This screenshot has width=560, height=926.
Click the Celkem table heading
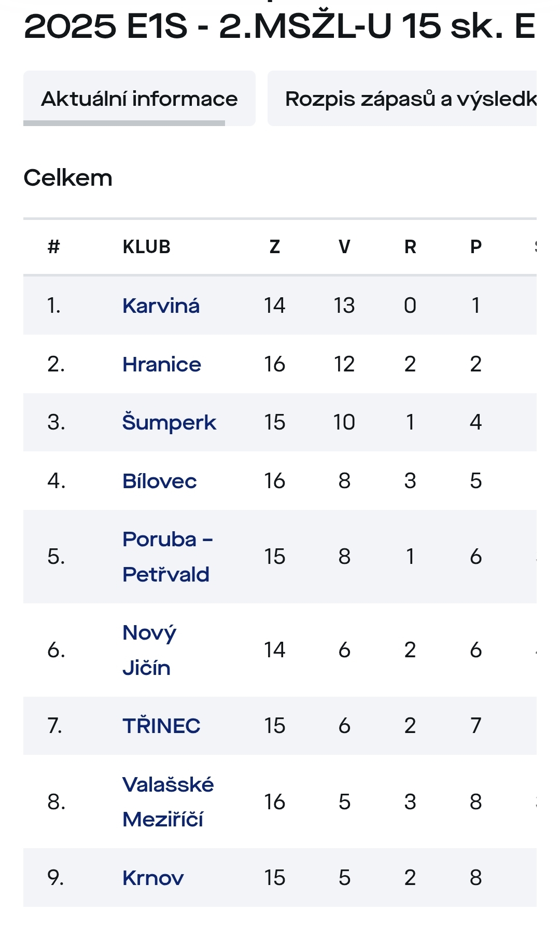coord(68,178)
